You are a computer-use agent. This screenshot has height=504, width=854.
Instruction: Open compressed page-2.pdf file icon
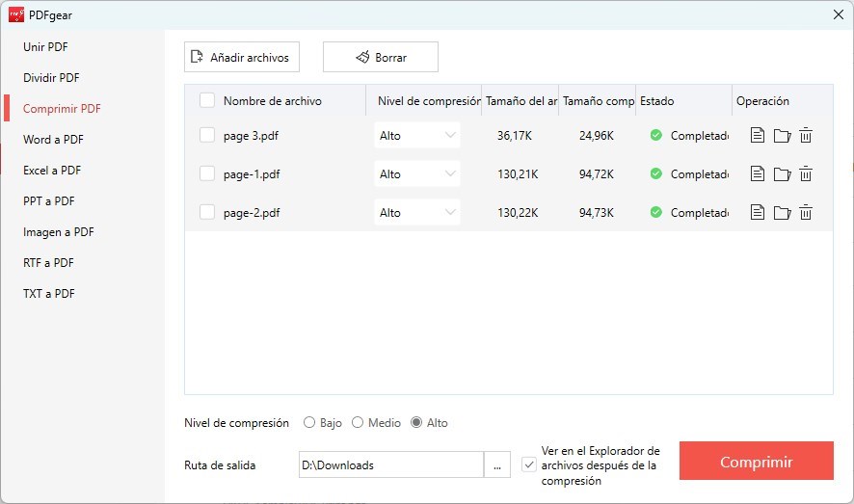point(757,212)
